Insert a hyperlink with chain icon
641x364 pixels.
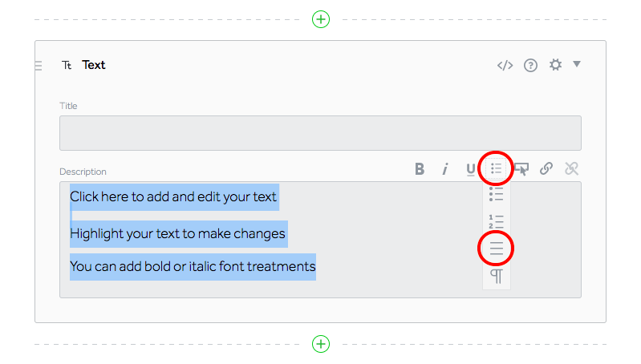click(x=546, y=168)
